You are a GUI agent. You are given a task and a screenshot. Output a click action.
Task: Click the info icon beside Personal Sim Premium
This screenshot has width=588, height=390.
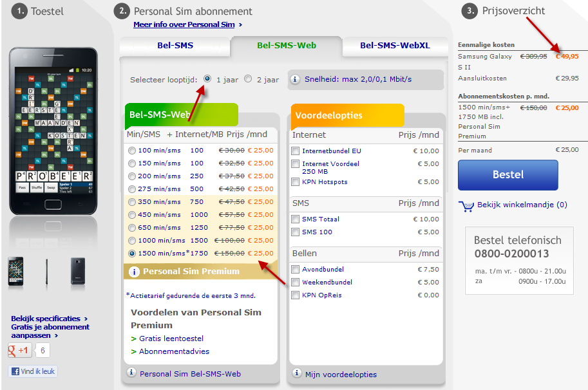coord(134,272)
